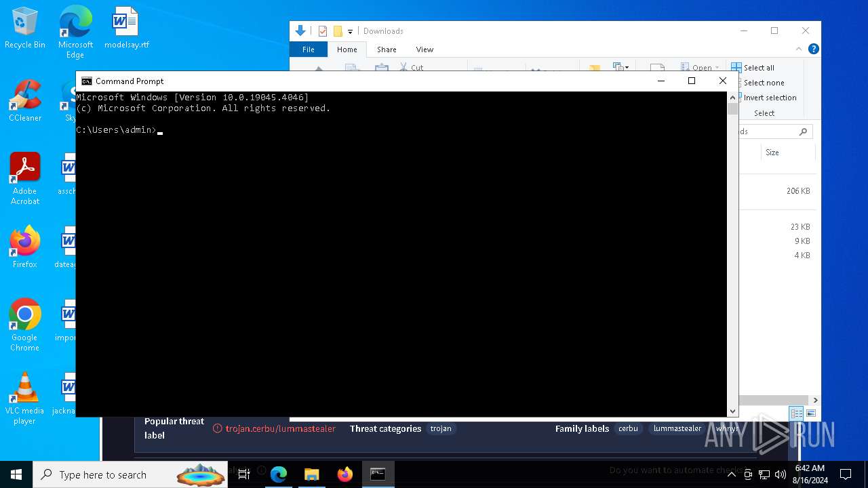Image resolution: width=868 pixels, height=488 pixels.
Task: Open Task View on the taskbar
Action: [244, 474]
